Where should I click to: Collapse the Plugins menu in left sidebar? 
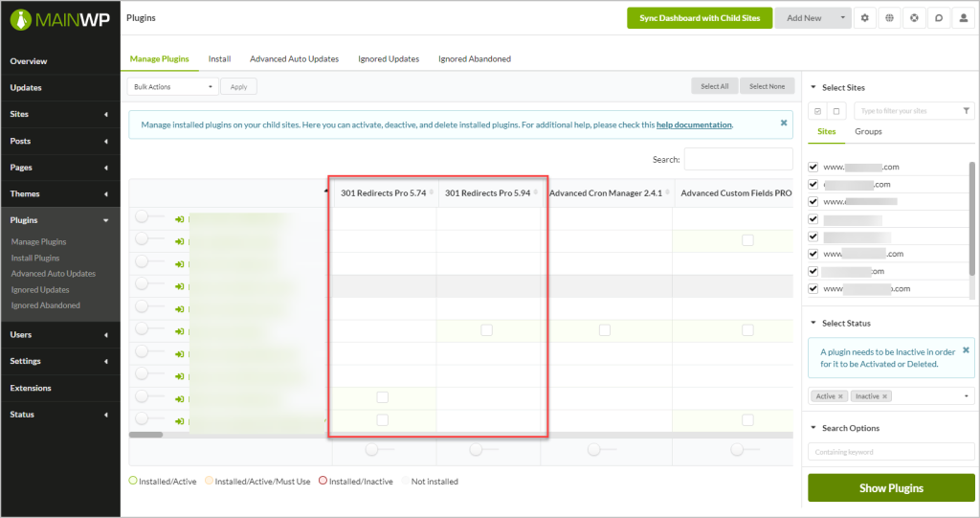coord(105,220)
